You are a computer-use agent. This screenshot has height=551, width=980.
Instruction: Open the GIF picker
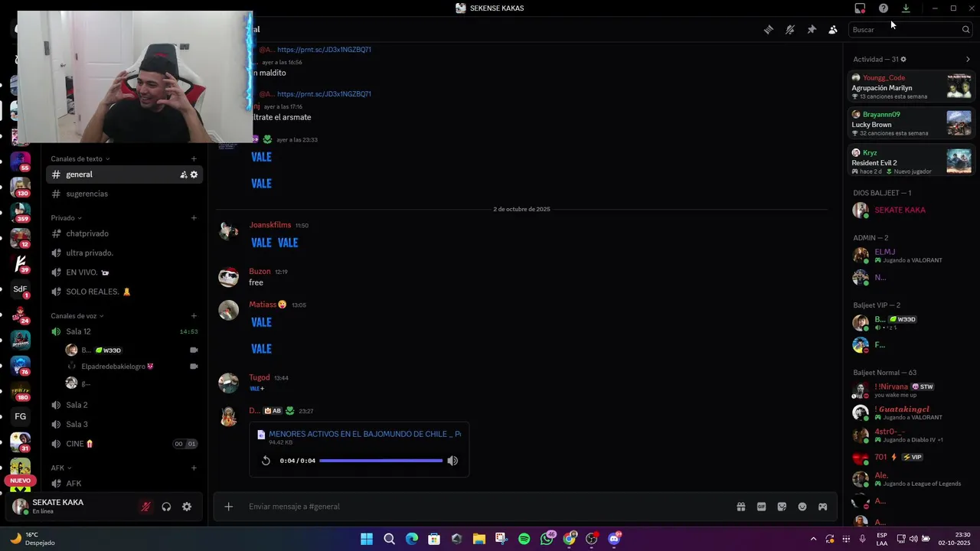pos(762,507)
